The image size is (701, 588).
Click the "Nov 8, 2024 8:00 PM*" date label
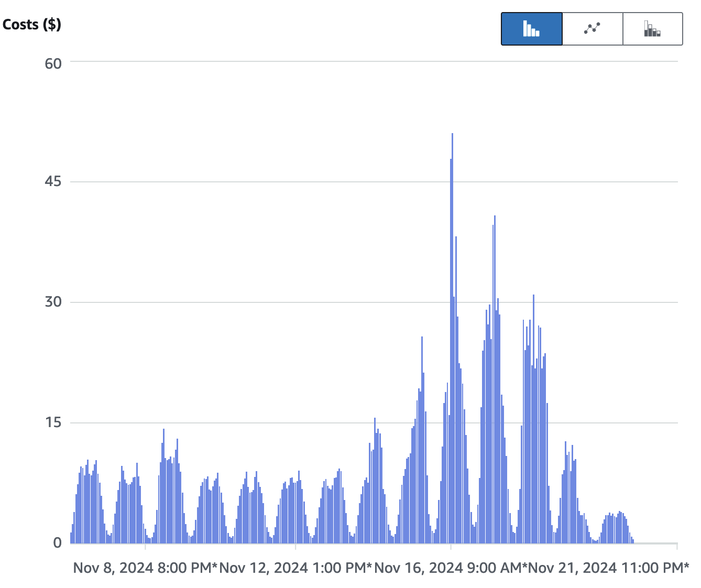point(145,568)
